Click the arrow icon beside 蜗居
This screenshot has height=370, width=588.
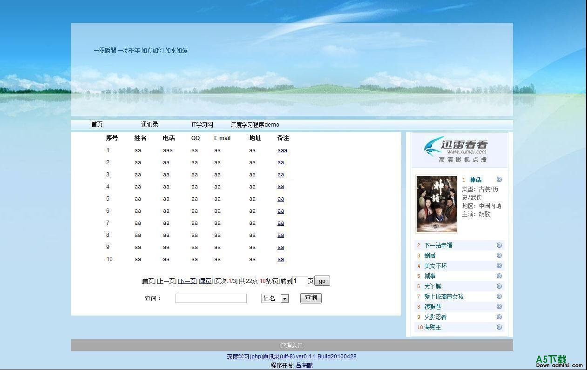(499, 256)
